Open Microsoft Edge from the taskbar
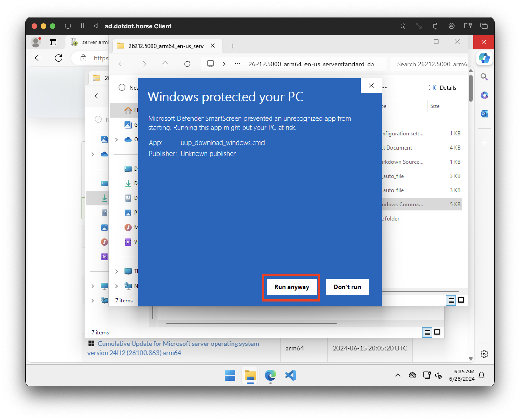The image size is (520, 420). pyautogui.click(x=270, y=375)
